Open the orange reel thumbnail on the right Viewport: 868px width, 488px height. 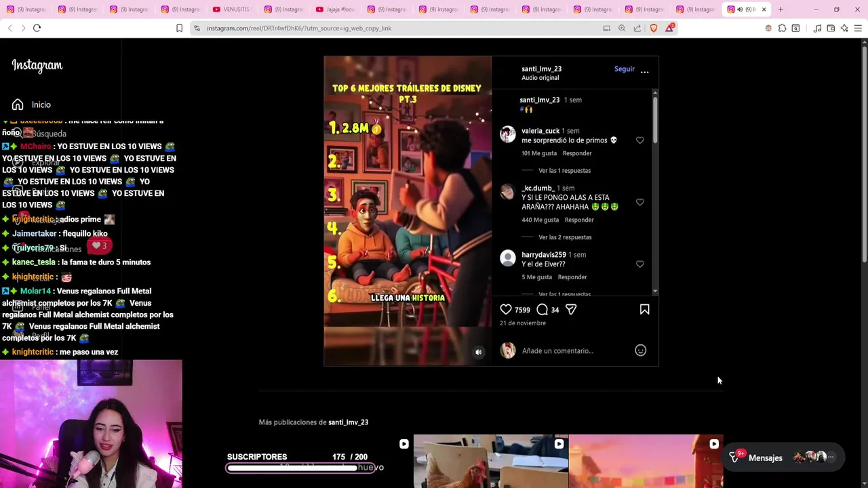646,461
